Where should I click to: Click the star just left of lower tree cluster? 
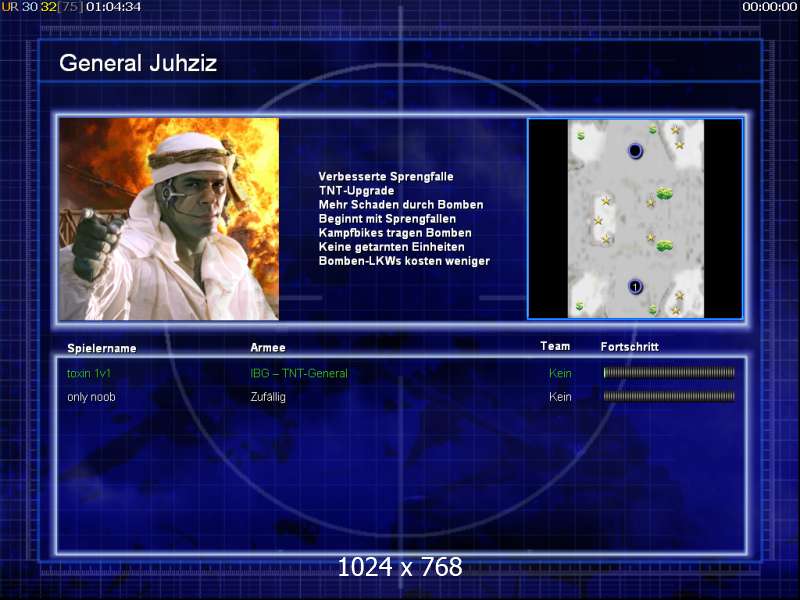(x=651, y=237)
